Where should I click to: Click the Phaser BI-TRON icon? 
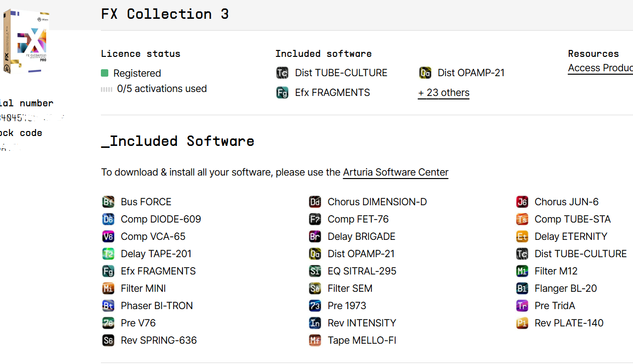click(x=108, y=306)
